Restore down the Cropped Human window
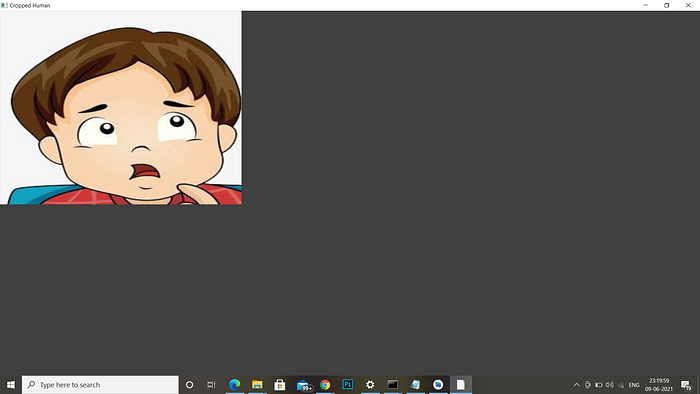 (667, 5)
